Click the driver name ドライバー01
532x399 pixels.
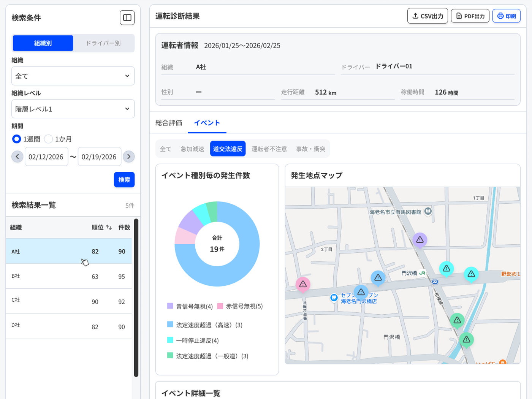394,66
